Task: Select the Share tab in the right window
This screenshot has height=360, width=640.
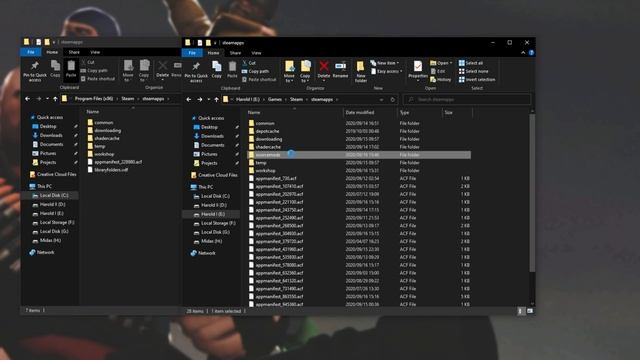Action: [x=235, y=53]
